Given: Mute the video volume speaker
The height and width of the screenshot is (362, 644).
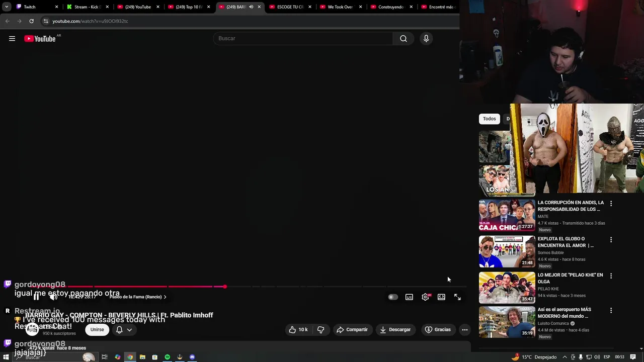Looking at the screenshot, I should pos(53,297).
